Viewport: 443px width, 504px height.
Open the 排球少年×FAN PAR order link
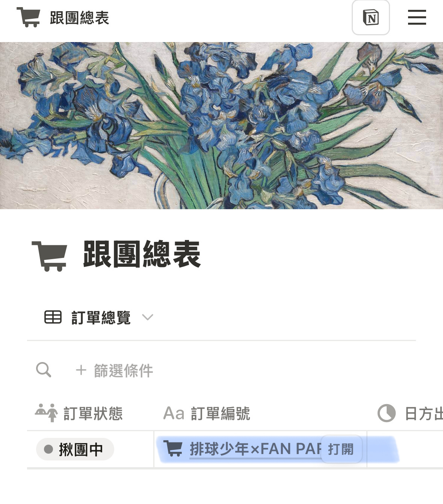(x=256, y=449)
